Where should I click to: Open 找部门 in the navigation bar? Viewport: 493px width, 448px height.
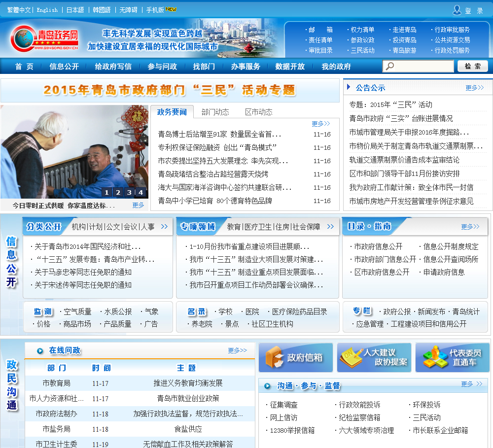coord(204,67)
